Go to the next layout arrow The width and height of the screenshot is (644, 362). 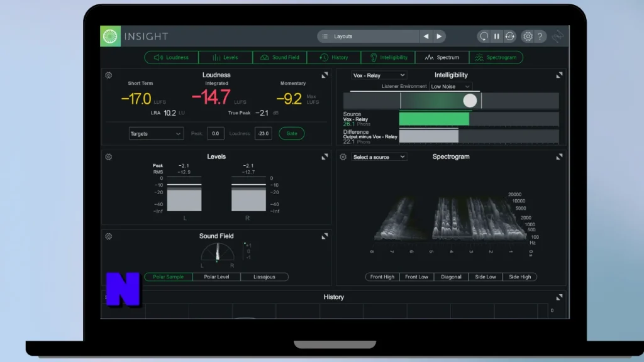pyautogui.click(x=439, y=36)
